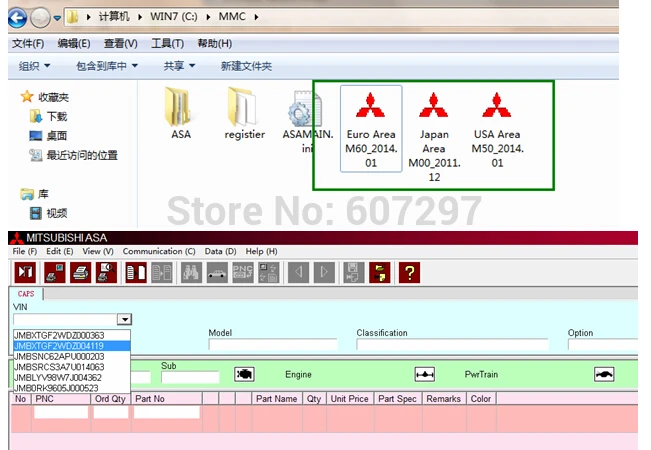Click the Model input field

coord(273,345)
